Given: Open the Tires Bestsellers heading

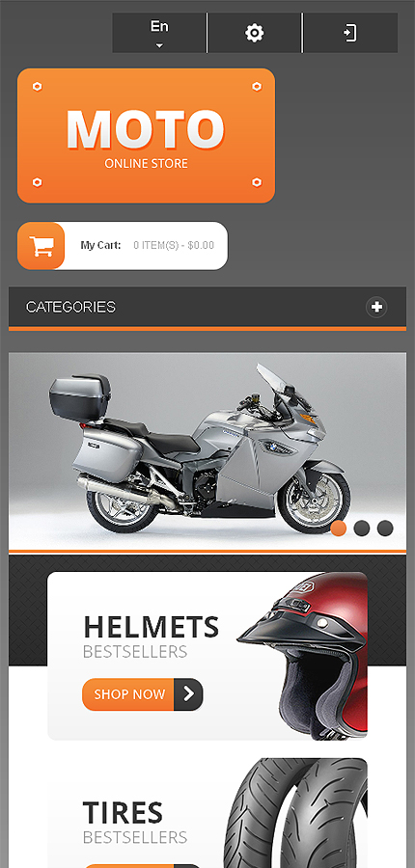Looking at the screenshot, I should pos(135,822).
